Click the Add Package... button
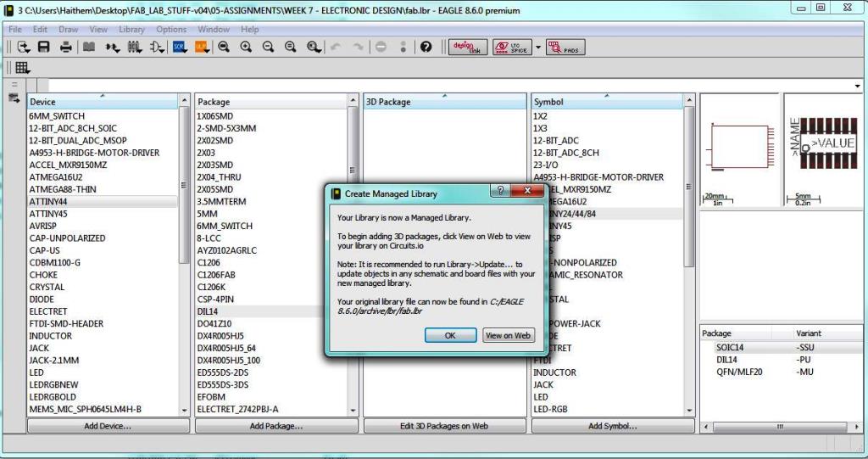This screenshot has width=868, height=459. pos(276,426)
